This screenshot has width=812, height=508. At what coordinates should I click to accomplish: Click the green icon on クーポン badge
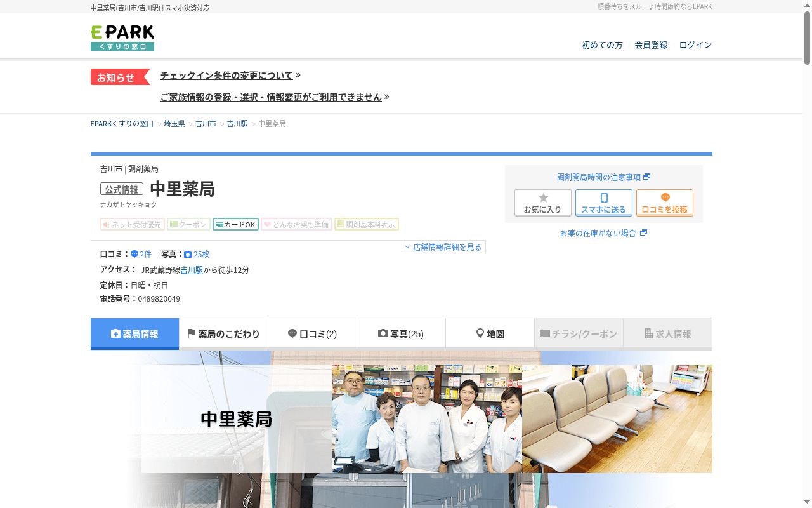click(174, 224)
